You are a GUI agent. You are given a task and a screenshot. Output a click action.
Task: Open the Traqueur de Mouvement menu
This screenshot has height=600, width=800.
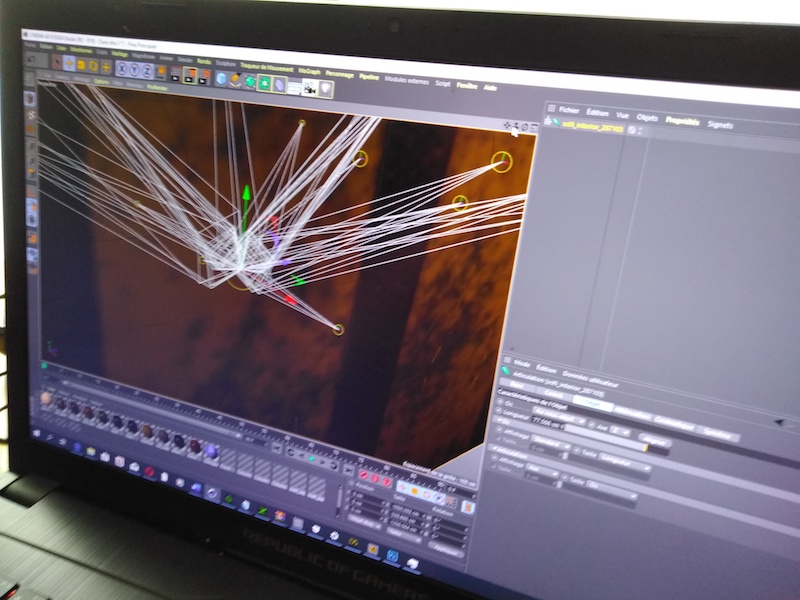pyautogui.click(x=267, y=67)
